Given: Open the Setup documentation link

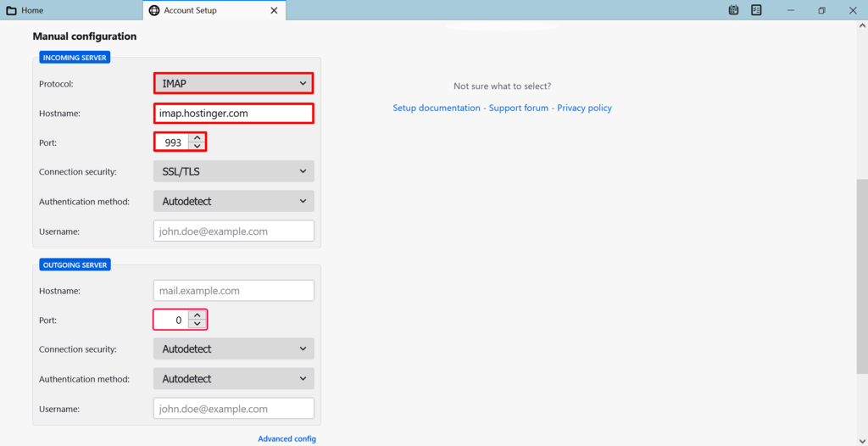Looking at the screenshot, I should click(436, 109).
